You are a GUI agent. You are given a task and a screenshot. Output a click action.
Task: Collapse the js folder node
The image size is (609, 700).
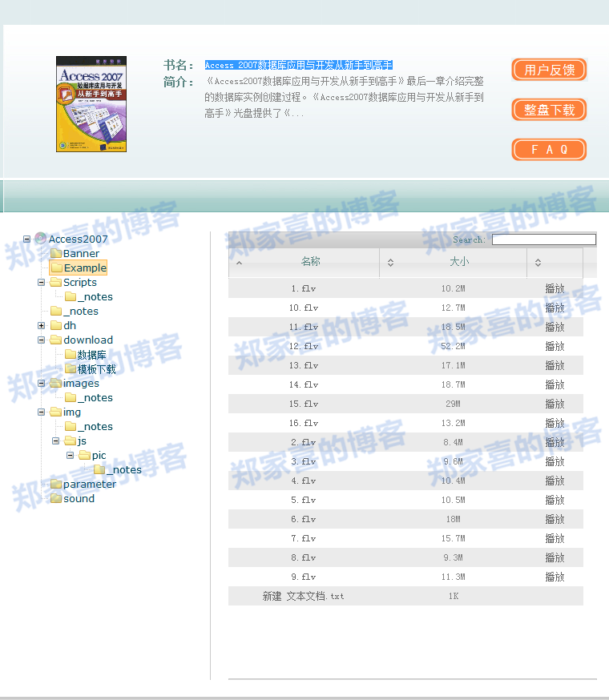tap(55, 441)
